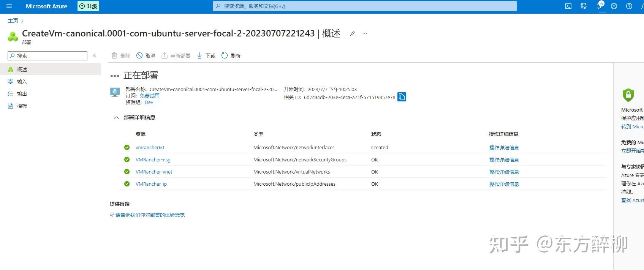Screen dimensions: 644x270
Task: Focus the top search resources field
Action: 364,6
